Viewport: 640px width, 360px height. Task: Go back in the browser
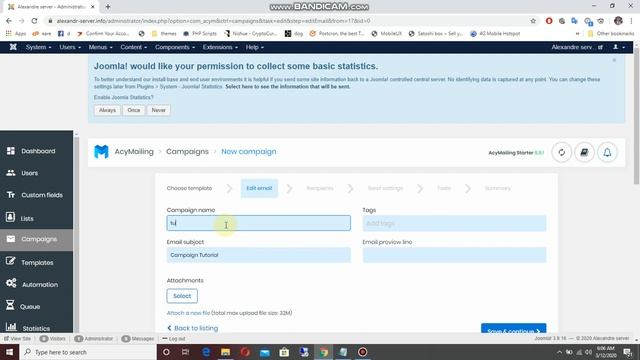click(9, 21)
